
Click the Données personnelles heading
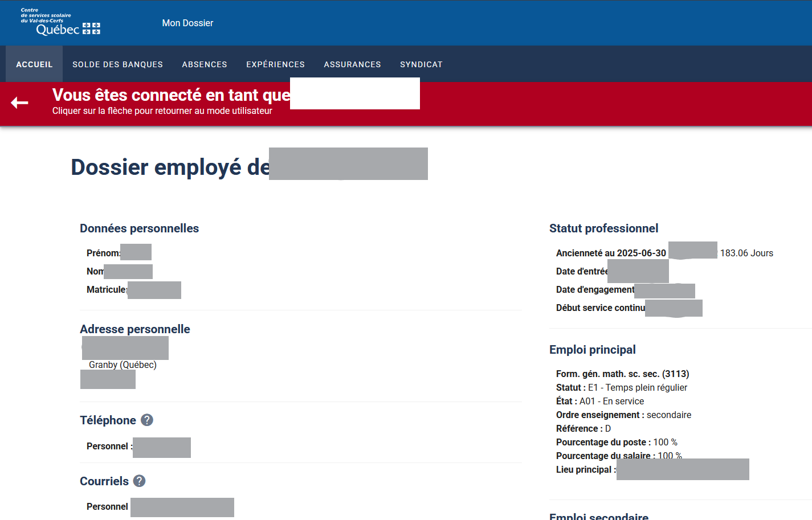click(x=139, y=228)
